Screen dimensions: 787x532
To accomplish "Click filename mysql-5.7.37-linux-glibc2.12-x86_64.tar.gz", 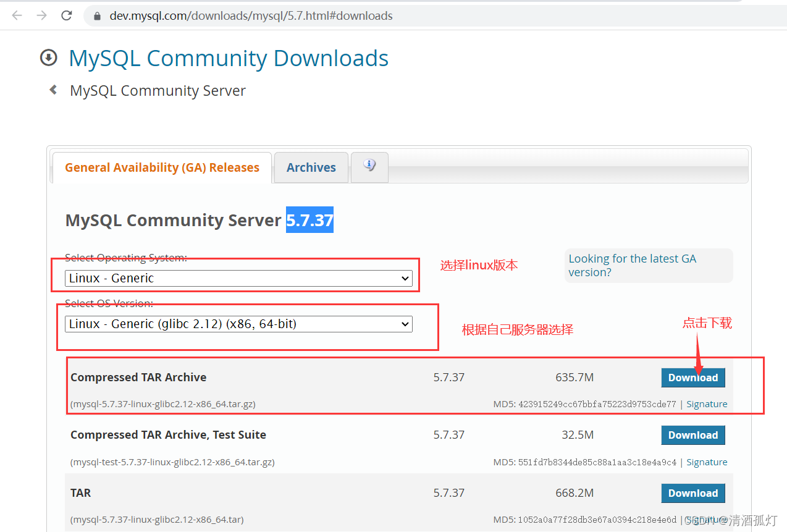I will (163, 404).
